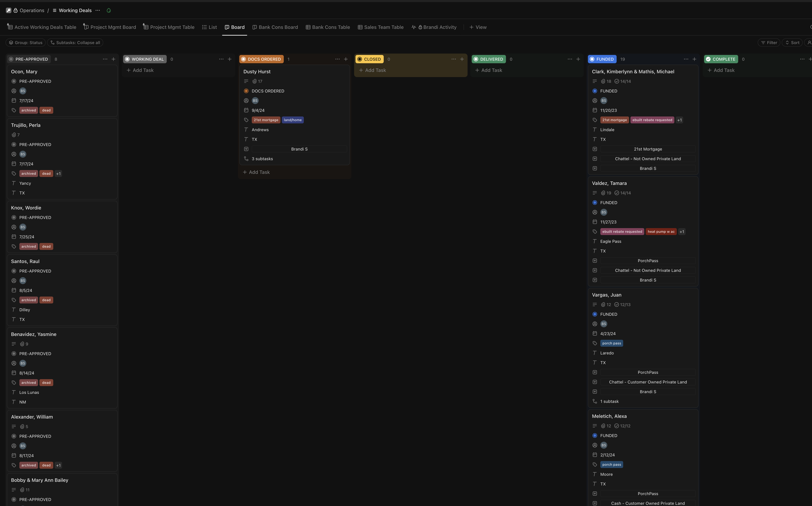Switch to the List view tab

(209, 27)
